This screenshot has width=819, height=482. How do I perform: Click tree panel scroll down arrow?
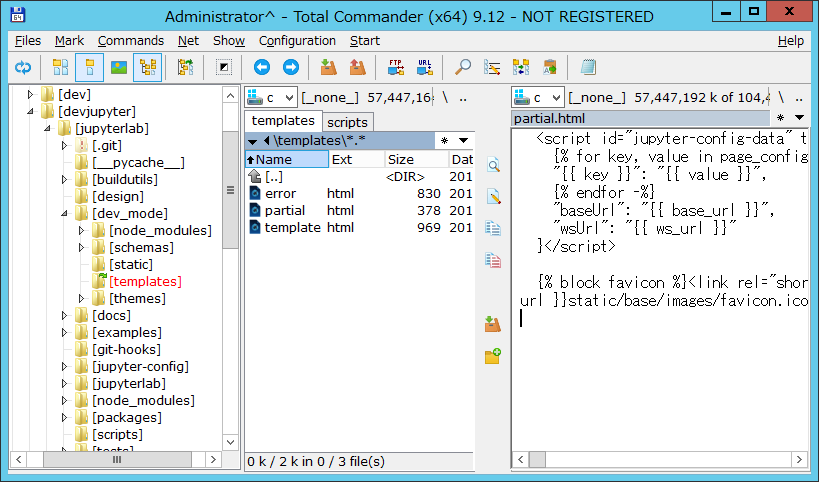pos(230,442)
